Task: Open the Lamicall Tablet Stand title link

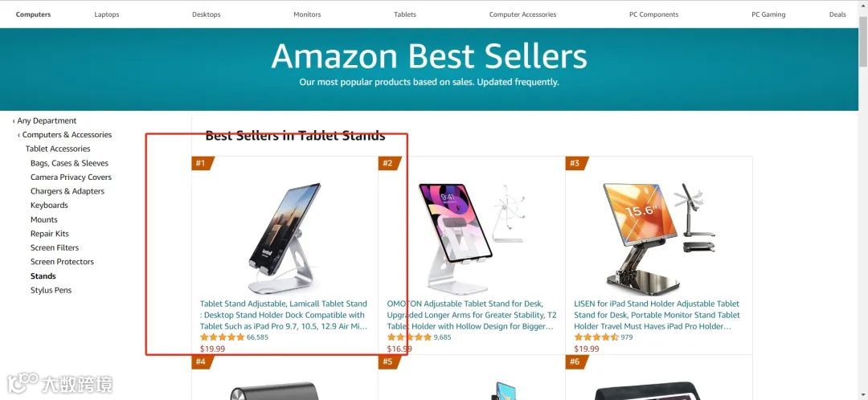Action: [284, 315]
